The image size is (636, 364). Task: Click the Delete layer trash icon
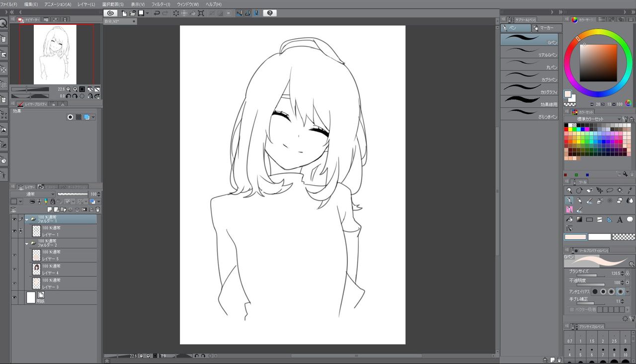point(98,210)
